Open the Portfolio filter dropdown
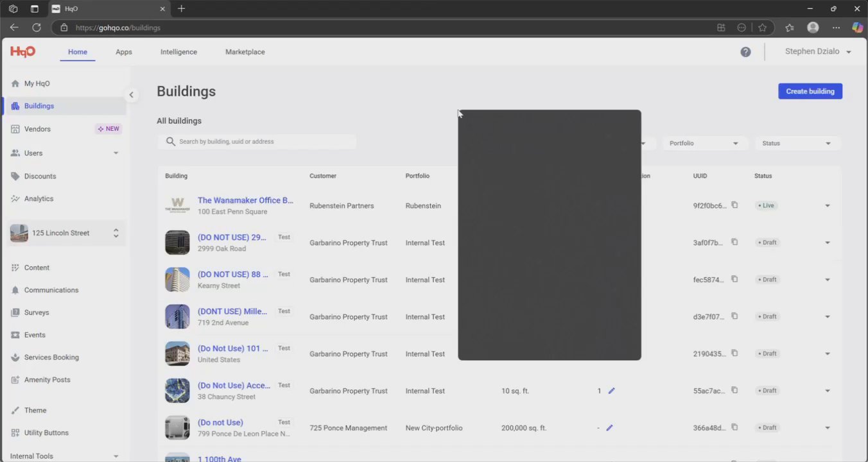 [x=704, y=143]
